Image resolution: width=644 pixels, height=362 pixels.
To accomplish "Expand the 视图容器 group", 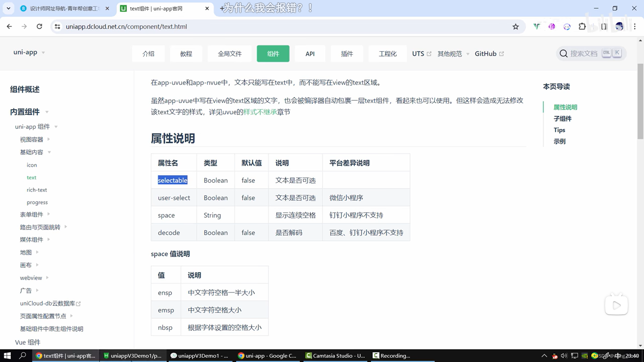I will (35, 139).
